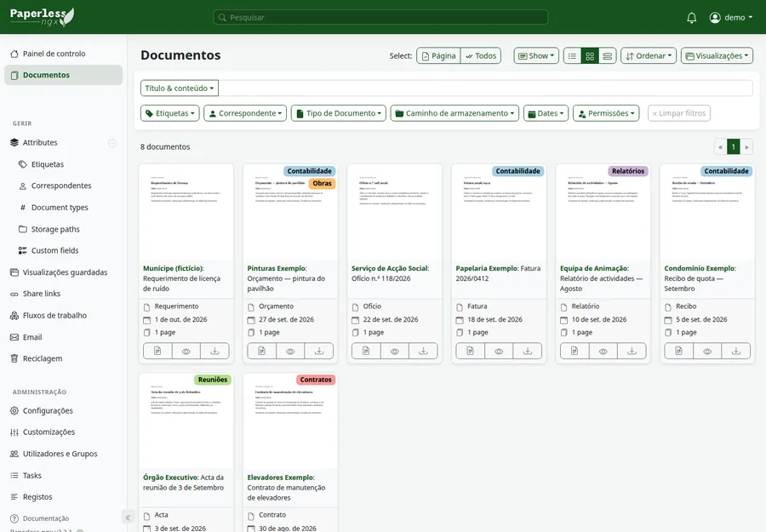Select documents on this Página
The height and width of the screenshot is (532, 766).
tap(438, 55)
